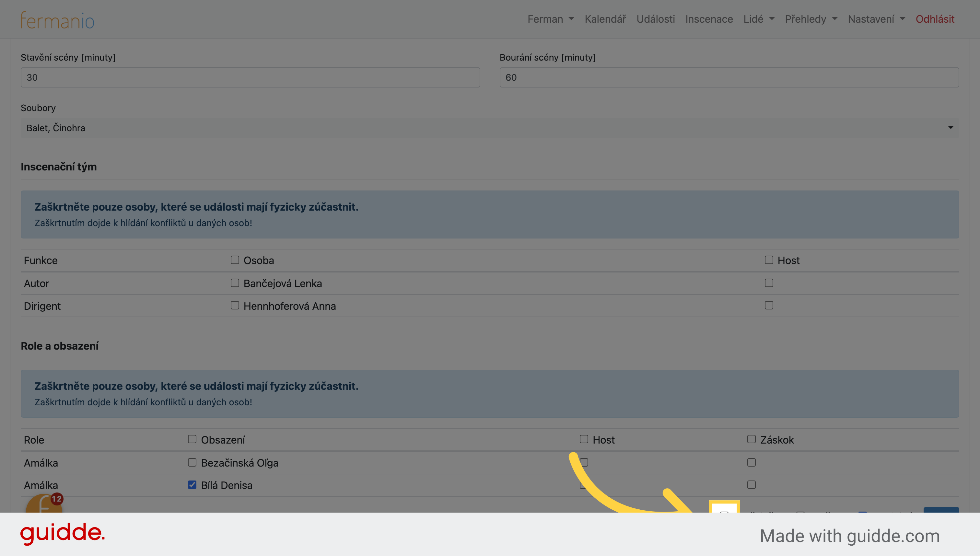Navigate to Inscenace
The width and height of the screenshot is (980, 556).
pos(709,19)
